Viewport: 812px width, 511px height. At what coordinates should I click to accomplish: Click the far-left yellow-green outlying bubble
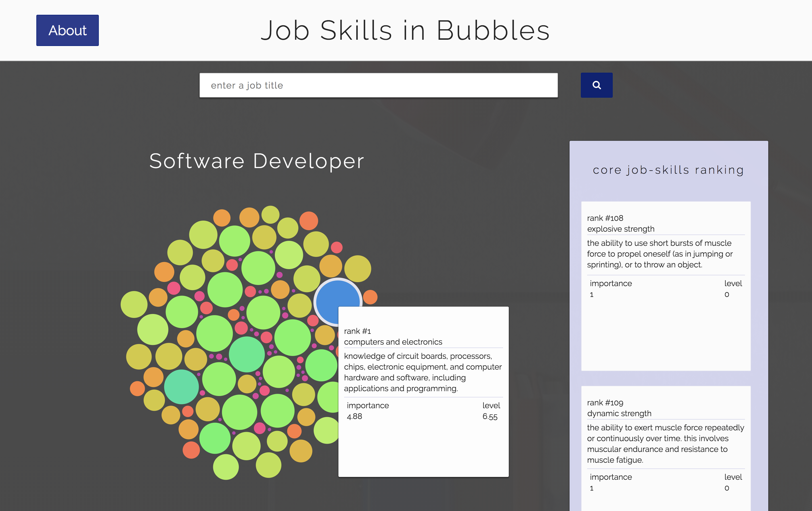(134, 304)
